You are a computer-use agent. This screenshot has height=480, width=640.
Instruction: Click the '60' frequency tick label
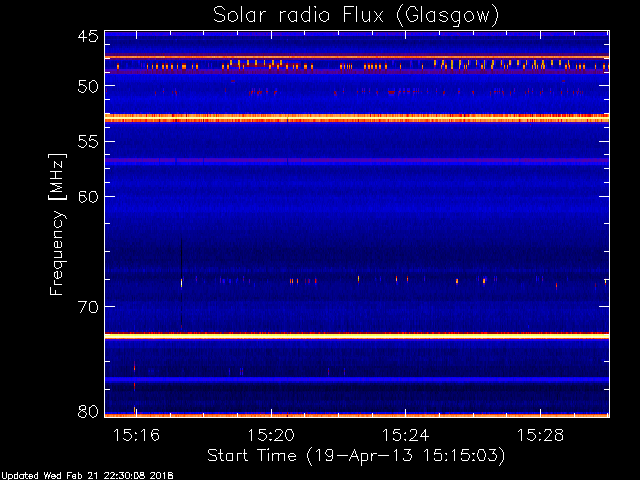click(x=88, y=197)
